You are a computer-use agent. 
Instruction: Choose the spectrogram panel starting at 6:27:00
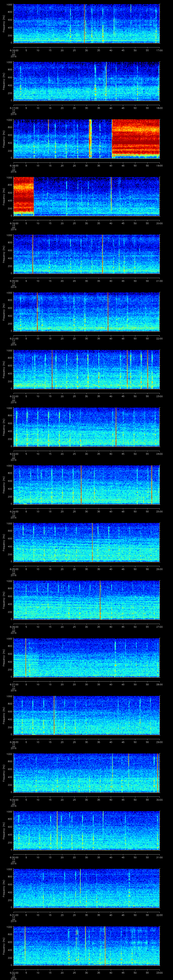point(86,657)
